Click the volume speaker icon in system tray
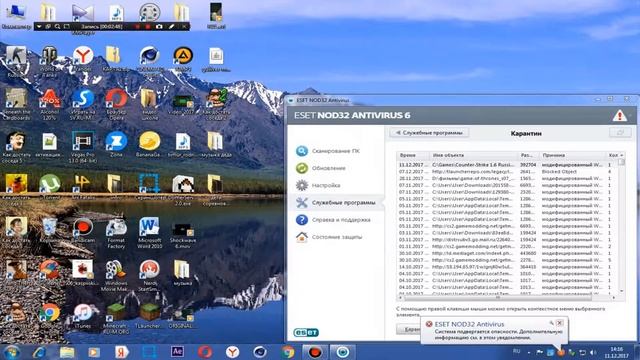 pyautogui.click(x=593, y=352)
